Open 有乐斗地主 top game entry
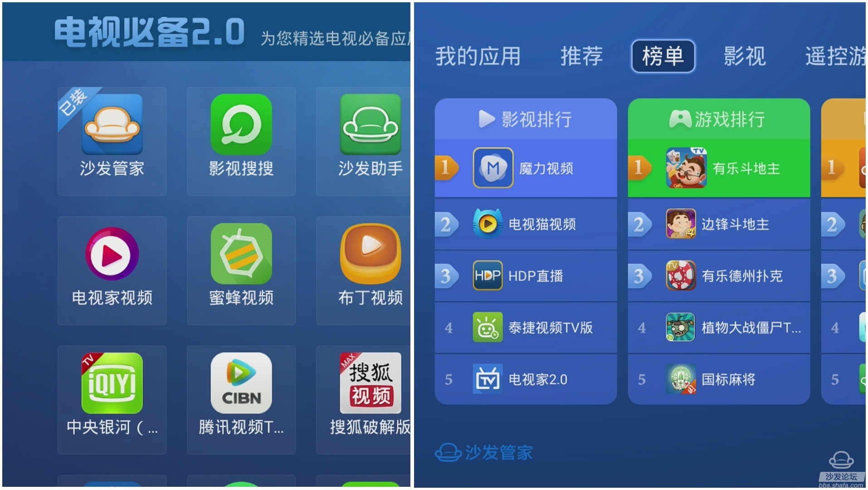868x490 pixels. coord(719,168)
